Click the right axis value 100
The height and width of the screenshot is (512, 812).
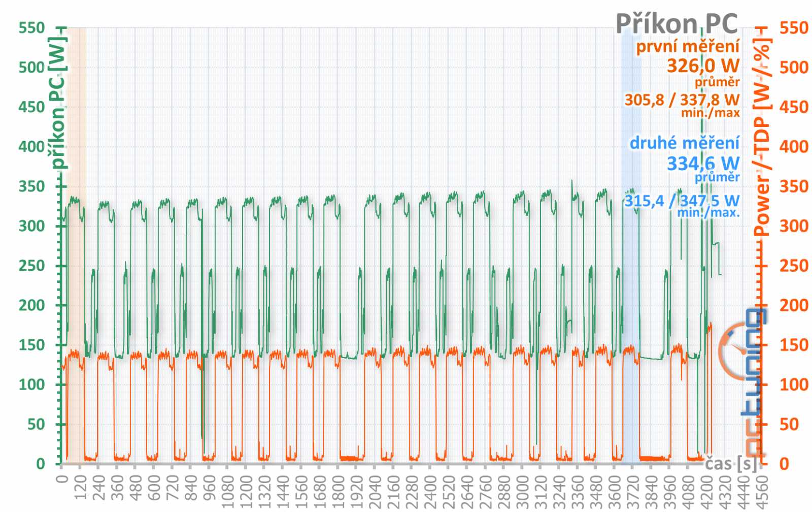[x=794, y=384]
